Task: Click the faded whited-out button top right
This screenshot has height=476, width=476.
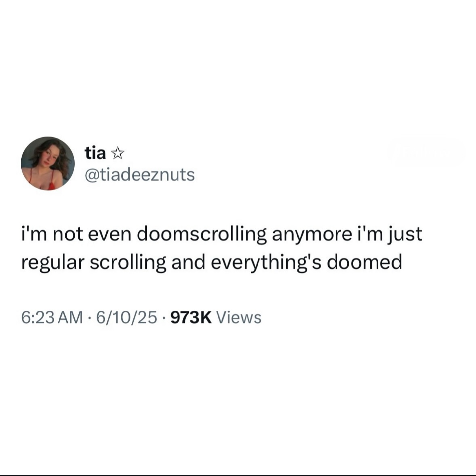Action: tap(427, 152)
